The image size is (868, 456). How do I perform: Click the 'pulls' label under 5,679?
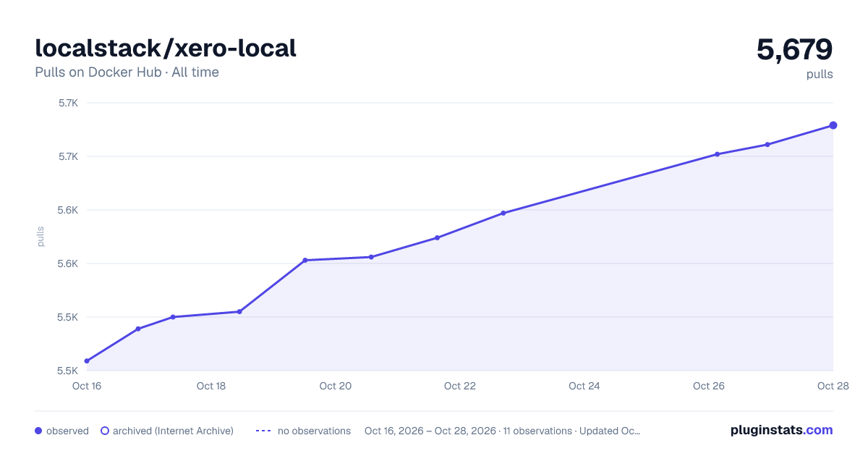[x=820, y=74]
